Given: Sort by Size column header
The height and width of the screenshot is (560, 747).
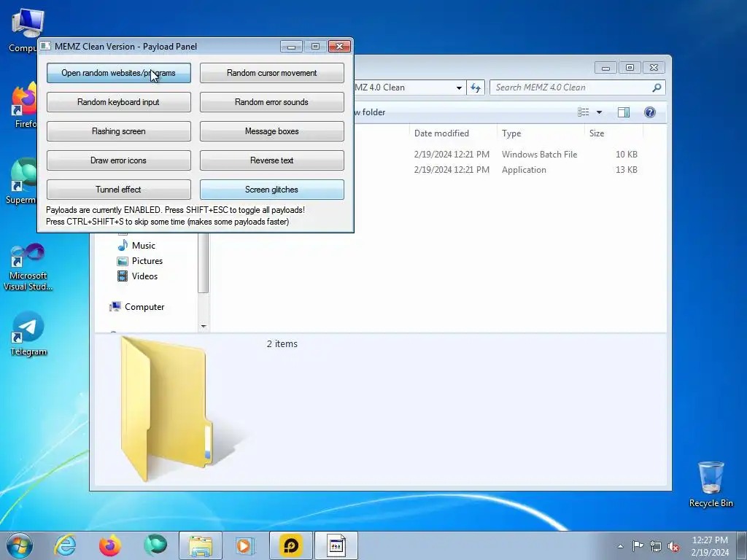Looking at the screenshot, I should pyautogui.click(x=614, y=133).
